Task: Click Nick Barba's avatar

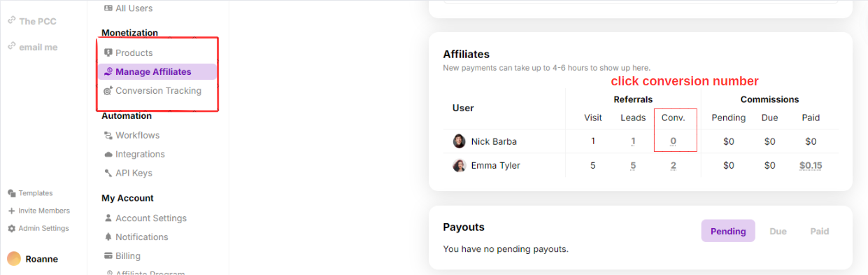Action: (459, 141)
